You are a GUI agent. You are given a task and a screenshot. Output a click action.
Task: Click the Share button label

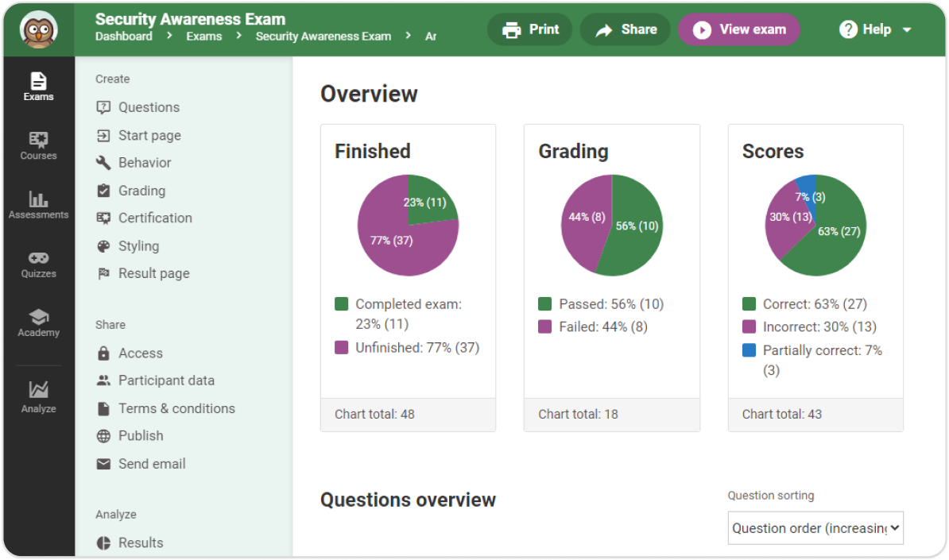click(638, 29)
